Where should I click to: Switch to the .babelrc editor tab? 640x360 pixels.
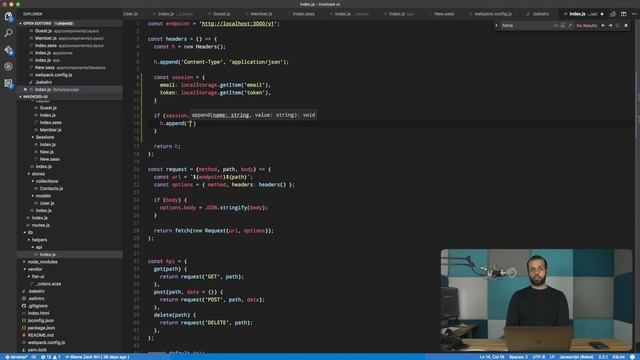pos(540,14)
